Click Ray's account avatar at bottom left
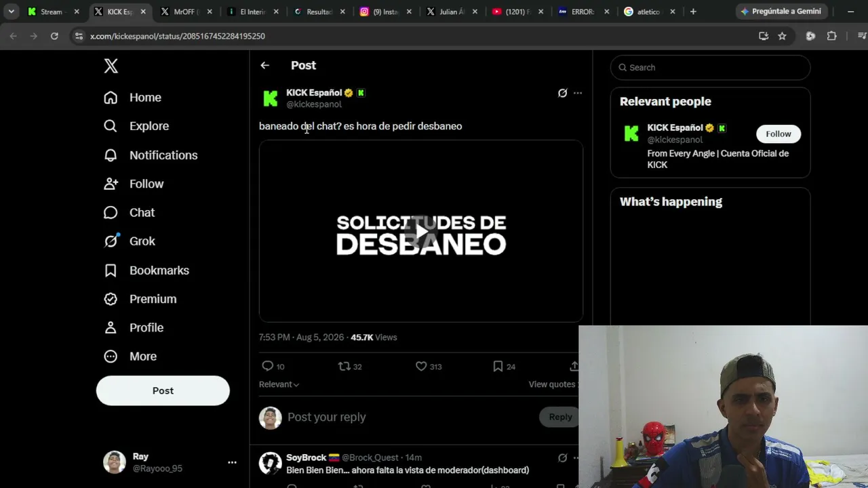This screenshot has width=868, height=488. click(x=114, y=462)
